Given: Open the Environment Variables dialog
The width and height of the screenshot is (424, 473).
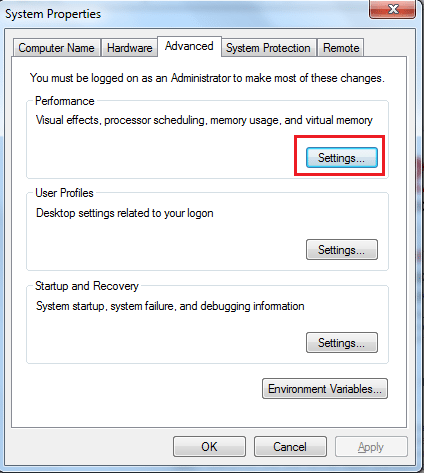Looking at the screenshot, I should pos(325,388).
